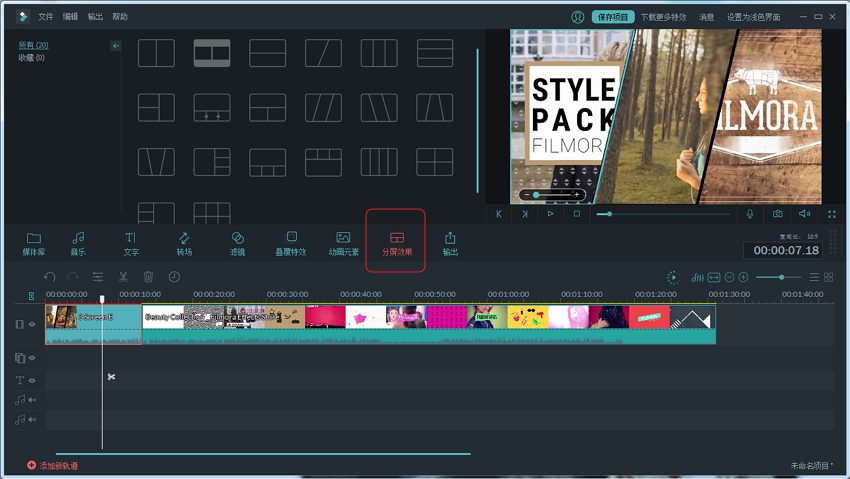
Task: Open the 文件 menu
Action: tap(46, 17)
